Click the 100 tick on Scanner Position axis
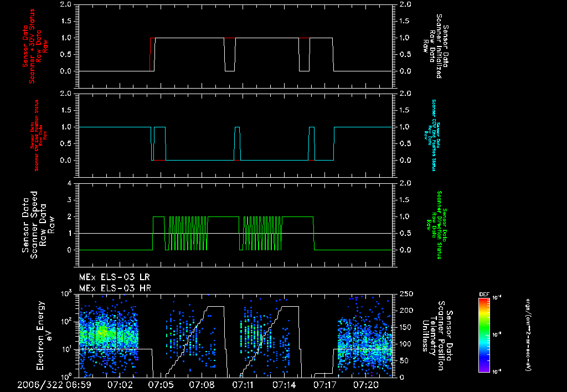This screenshot has width=567, height=392. click(406, 344)
